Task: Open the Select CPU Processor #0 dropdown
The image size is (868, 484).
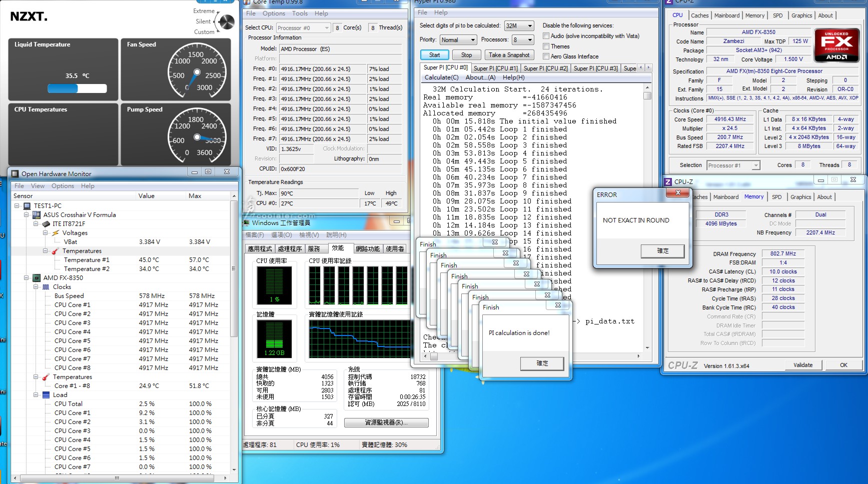Action: (x=303, y=27)
